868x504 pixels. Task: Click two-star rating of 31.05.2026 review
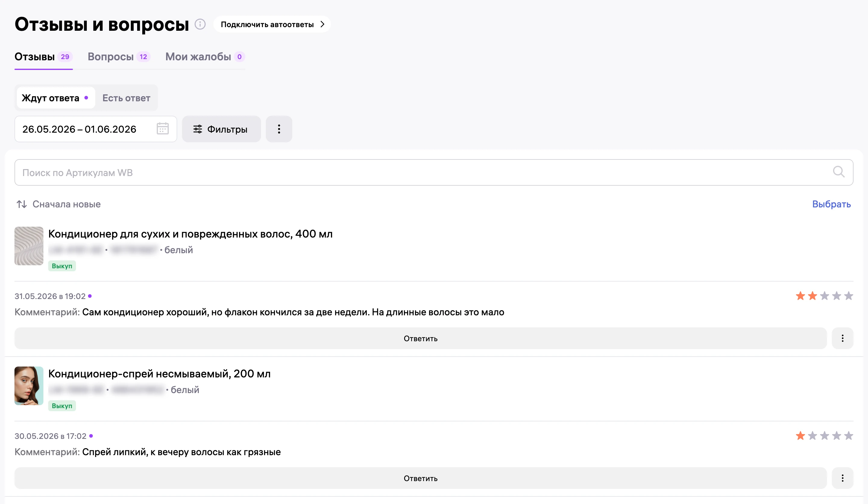[x=824, y=296]
